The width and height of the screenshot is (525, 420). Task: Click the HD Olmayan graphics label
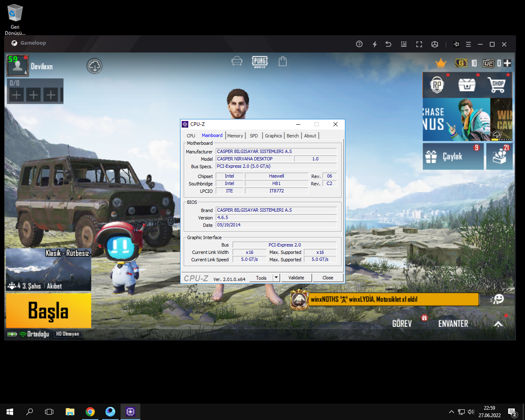click(x=68, y=334)
